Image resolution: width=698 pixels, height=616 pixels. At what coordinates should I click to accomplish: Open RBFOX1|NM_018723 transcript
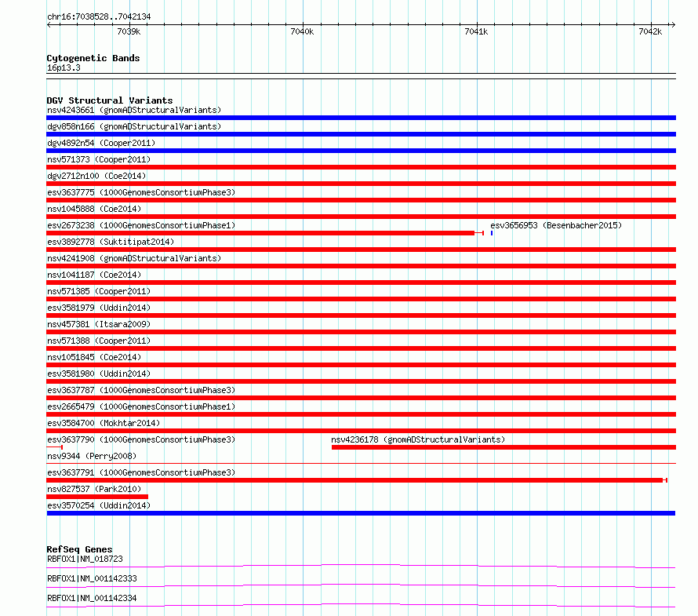85,559
